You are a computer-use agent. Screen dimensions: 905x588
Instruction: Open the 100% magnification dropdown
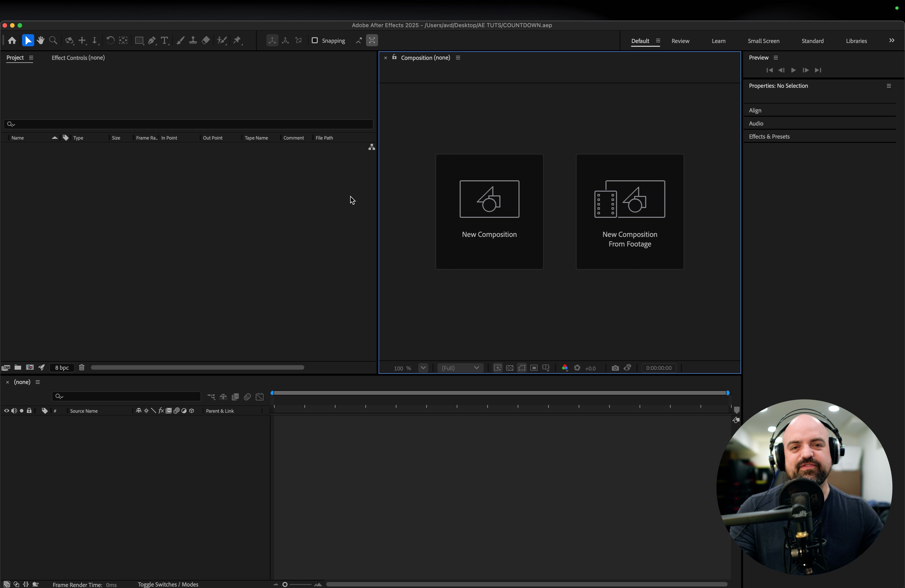pyautogui.click(x=423, y=368)
